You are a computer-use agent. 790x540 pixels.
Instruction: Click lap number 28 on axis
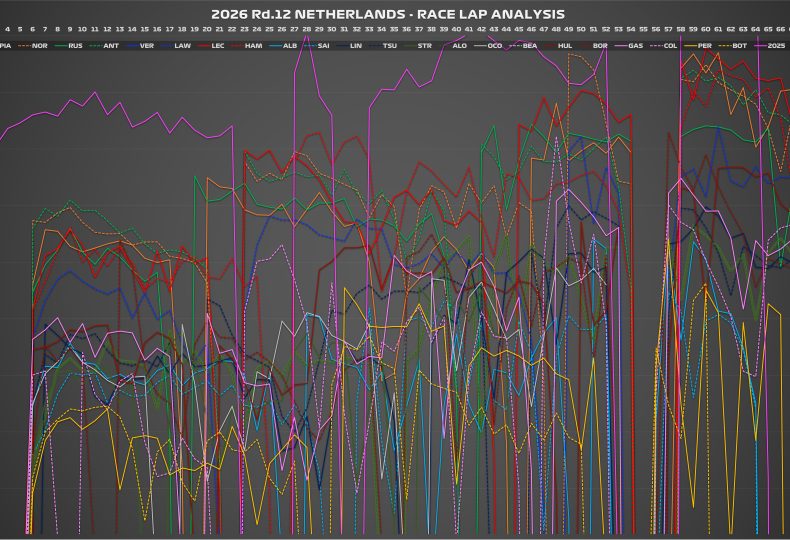click(306, 30)
